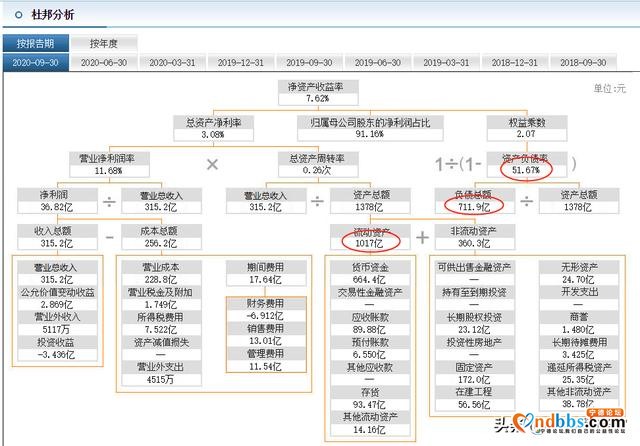Click the 商誉 1.480亿 cell
The image size is (640, 446).
[x=579, y=323]
